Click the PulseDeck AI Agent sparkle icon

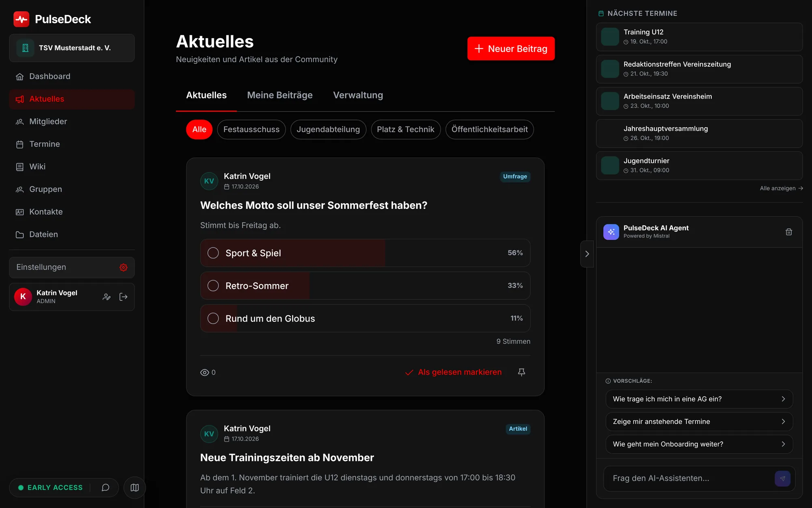611,232
